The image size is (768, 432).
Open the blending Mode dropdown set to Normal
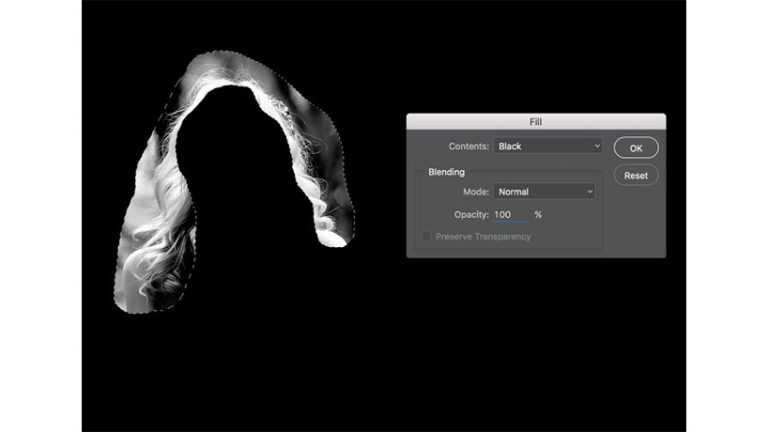544,192
